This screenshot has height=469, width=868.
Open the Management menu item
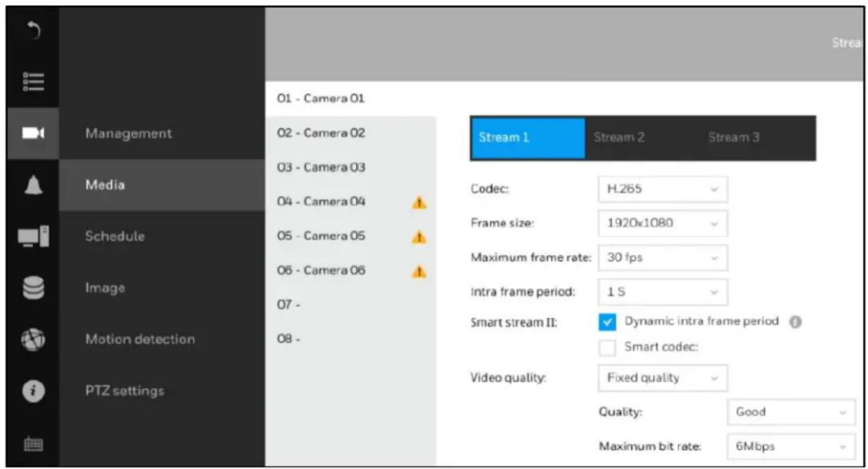click(x=161, y=133)
